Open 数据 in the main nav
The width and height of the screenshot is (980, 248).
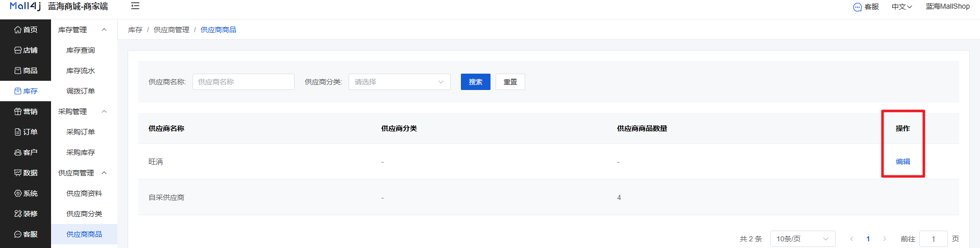(x=26, y=173)
